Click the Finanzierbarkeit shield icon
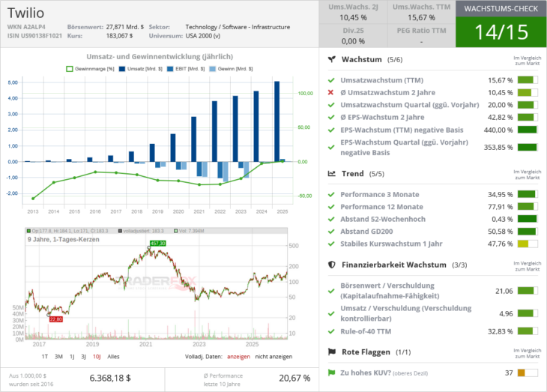This screenshot has height=392, width=547. click(x=332, y=265)
